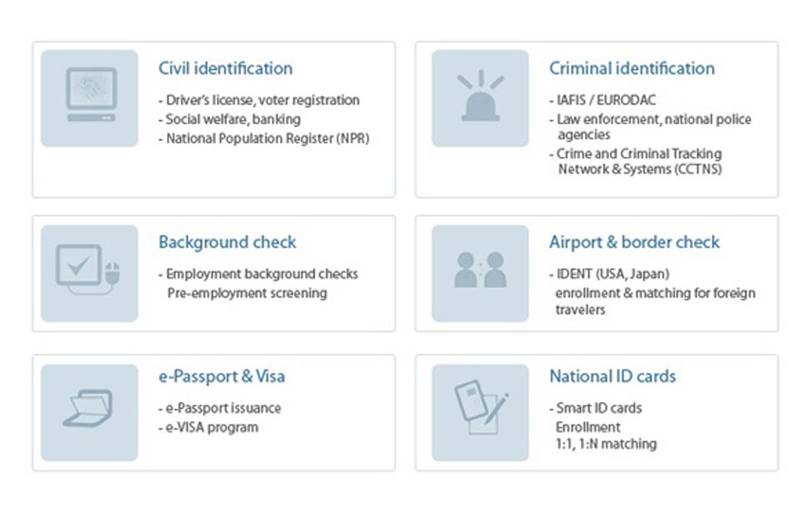Select the ID card with pen icon
The height and width of the screenshot is (513, 812).
480,413
